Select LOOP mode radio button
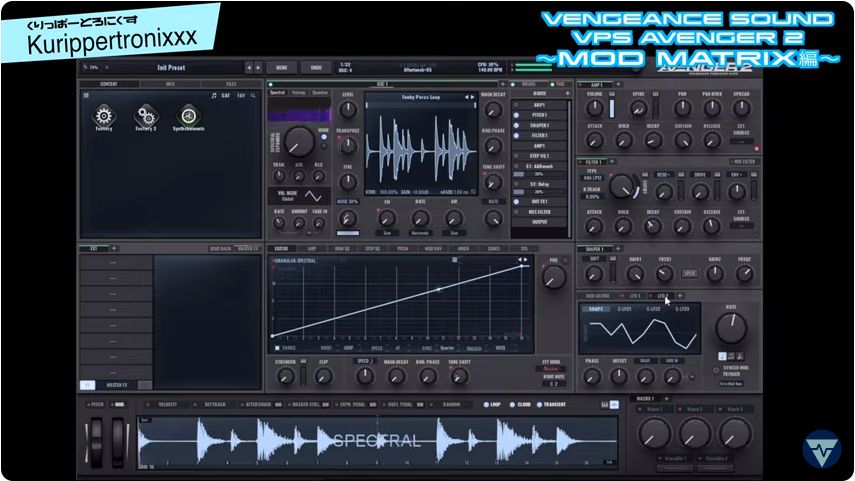Screen dimensions: 855x481 [486, 405]
